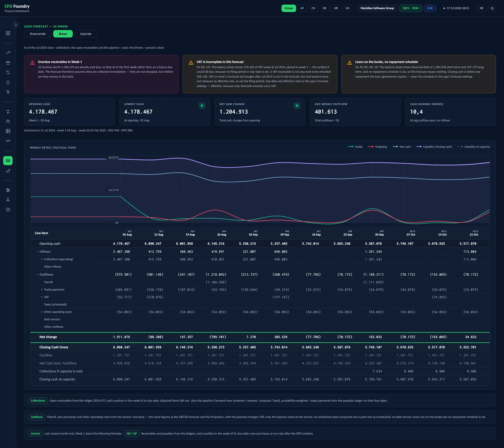Collapse the Outflows row
Screen dimensions: 504x448
pos(37,275)
